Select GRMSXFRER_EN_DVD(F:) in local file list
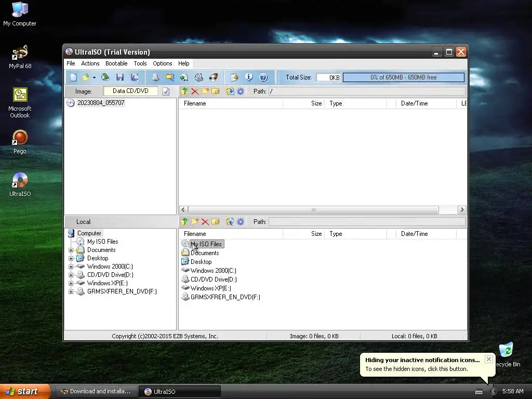The image size is (532, 399). [x=225, y=297]
